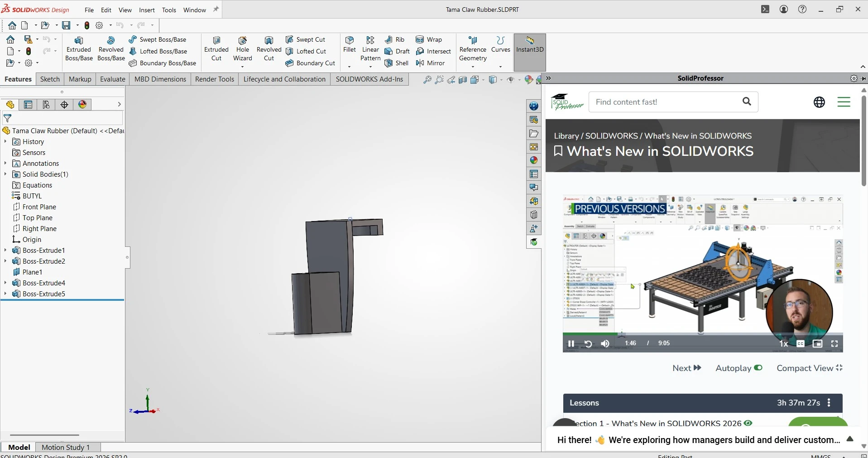Select the Extruded Cut tool
This screenshot has height=458, width=868.
(x=216, y=48)
